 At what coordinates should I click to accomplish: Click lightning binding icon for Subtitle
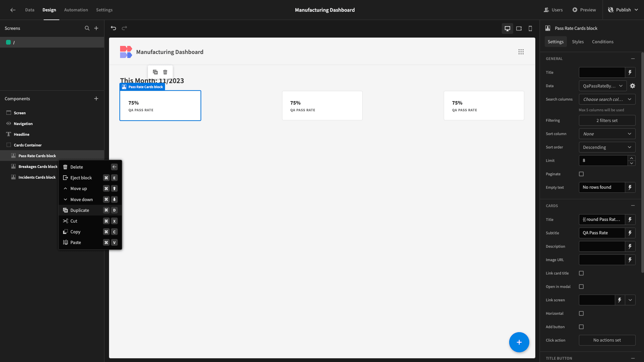(630, 233)
